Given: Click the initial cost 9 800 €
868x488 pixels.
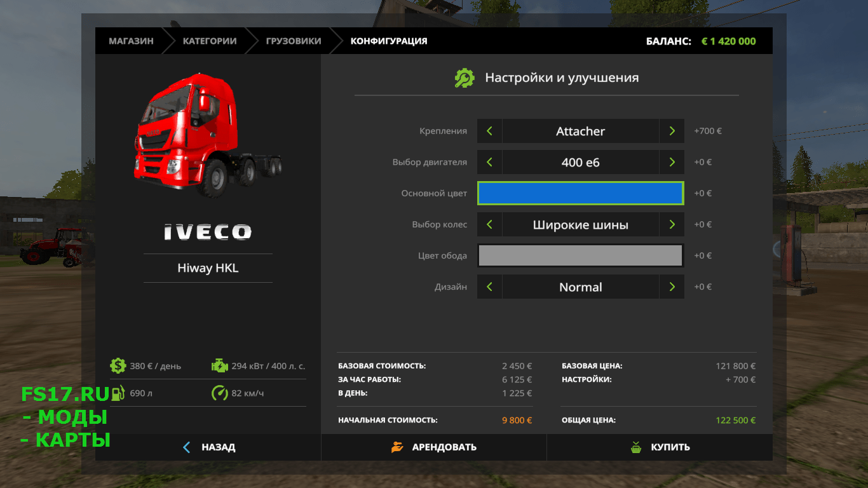Looking at the screenshot, I should click(x=517, y=420).
